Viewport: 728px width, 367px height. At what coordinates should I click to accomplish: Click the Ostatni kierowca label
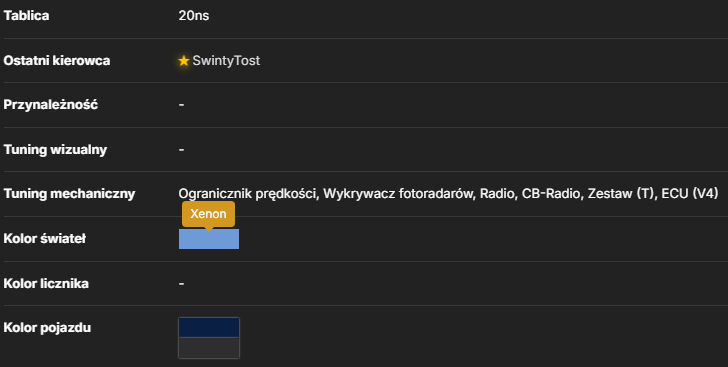[x=57, y=60]
